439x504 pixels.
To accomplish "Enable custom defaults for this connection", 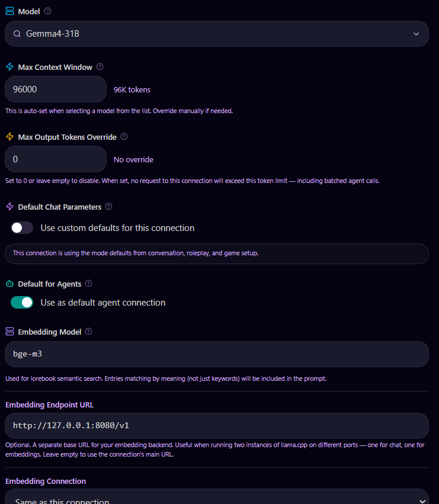I will 22,228.
